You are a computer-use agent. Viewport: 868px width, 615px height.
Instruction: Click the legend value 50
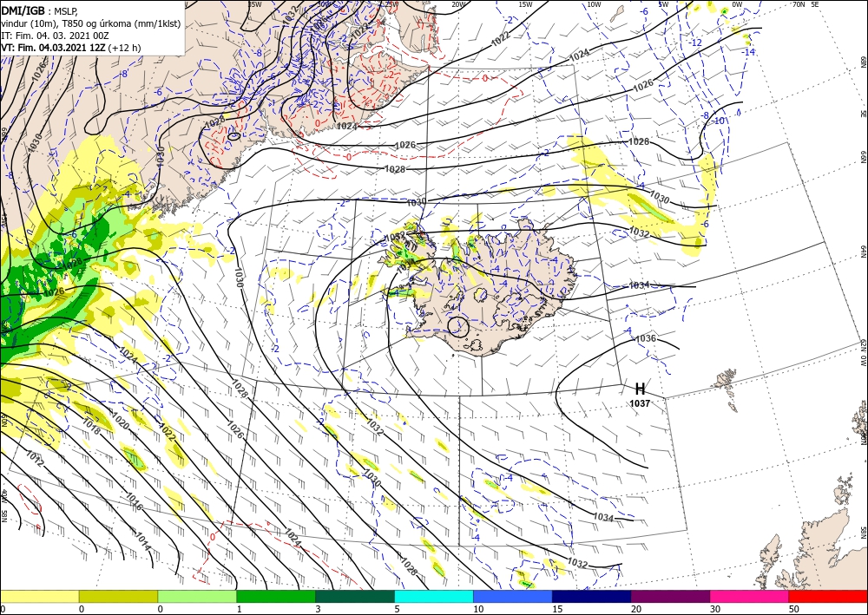pos(794,609)
